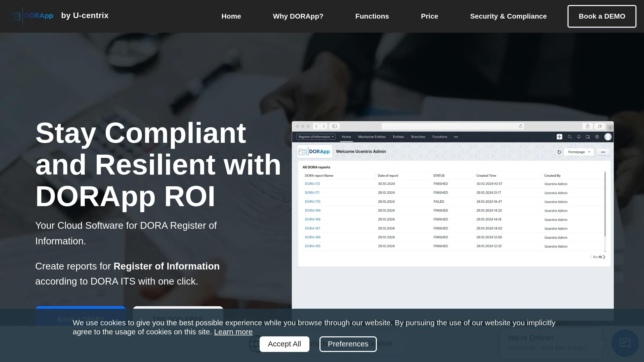Open the site header Functions menu item
This screenshot has width=644, height=362.
click(x=372, y=16)
